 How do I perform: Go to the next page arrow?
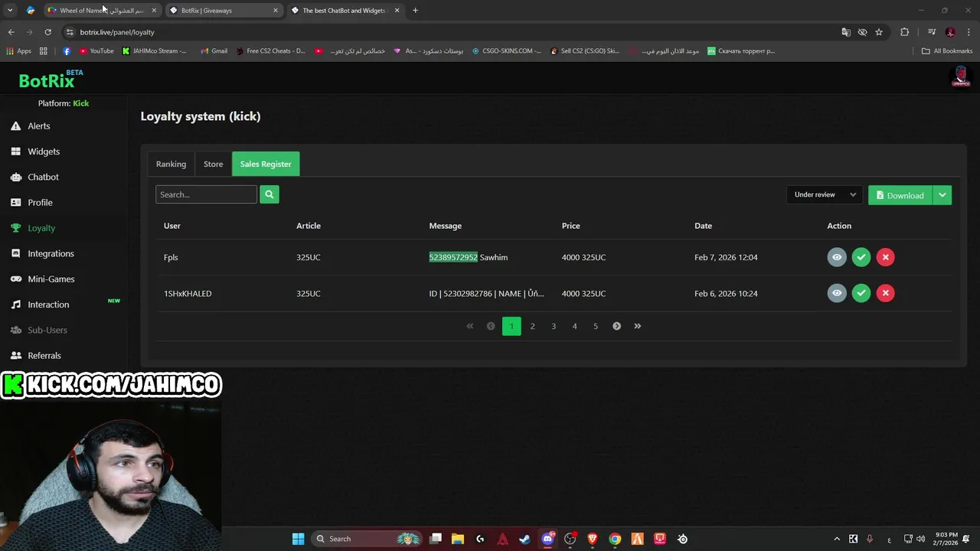pos(616,326)
